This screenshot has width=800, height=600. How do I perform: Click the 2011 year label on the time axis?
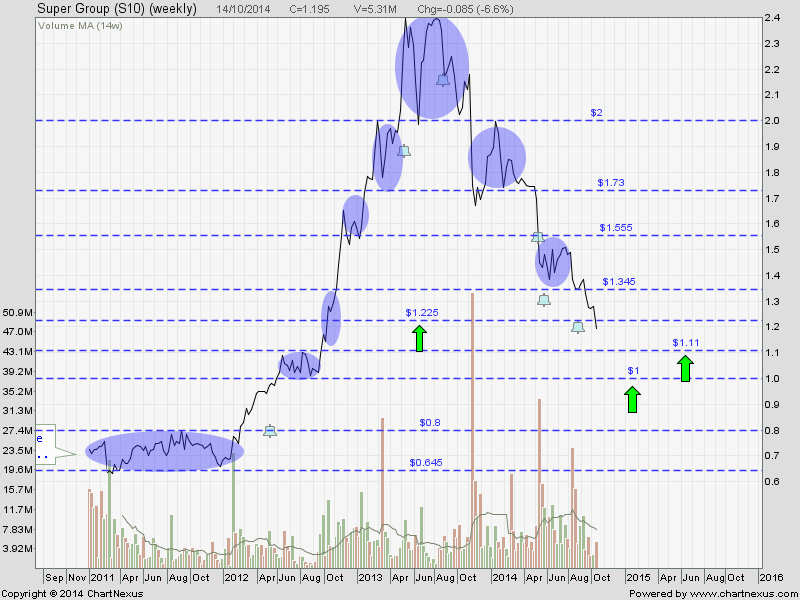[102, 578]
